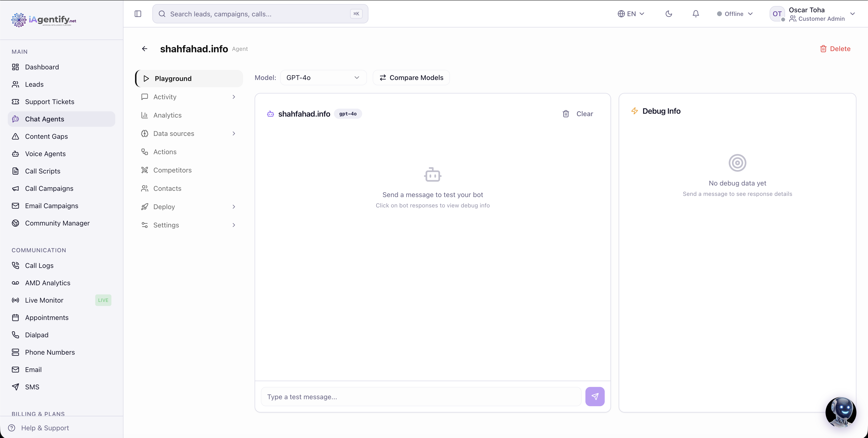Expand the Settings section chevron
The height and width of the screenshot is (438, 868).
[x=233, y=225]
